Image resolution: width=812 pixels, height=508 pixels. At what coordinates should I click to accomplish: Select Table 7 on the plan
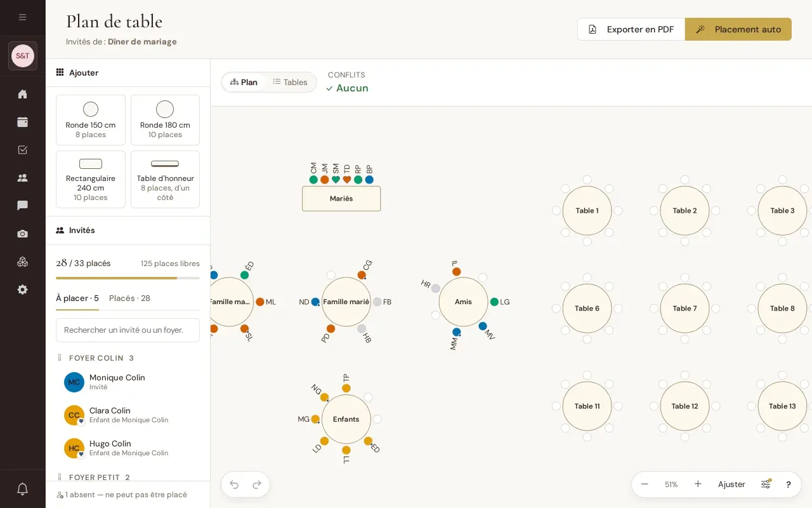coord(685,309)
